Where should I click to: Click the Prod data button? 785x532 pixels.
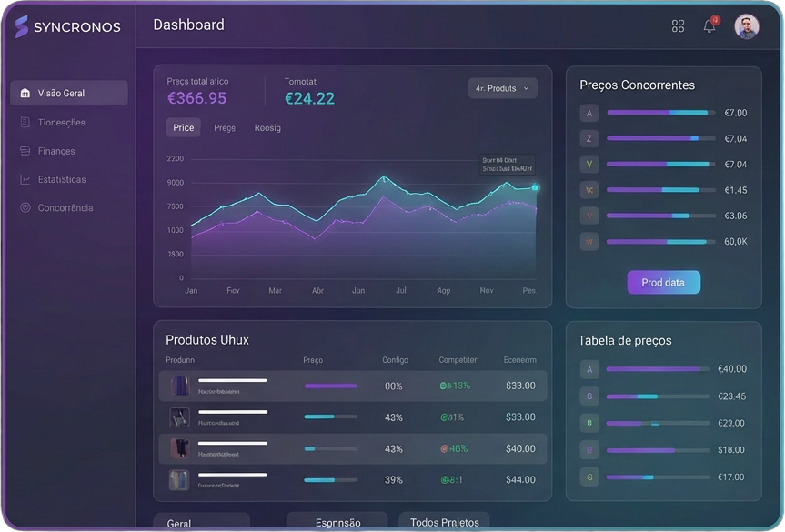(x=663, y=282)
